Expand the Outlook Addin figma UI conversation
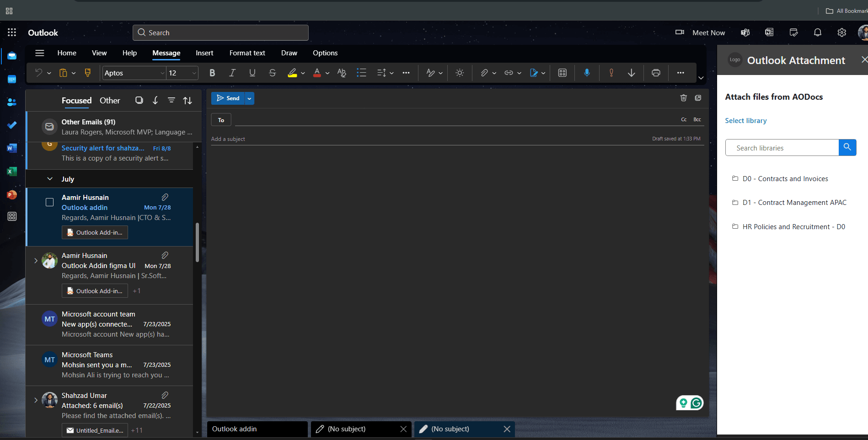This screenshot has height=440, width=868. point(36,261)
